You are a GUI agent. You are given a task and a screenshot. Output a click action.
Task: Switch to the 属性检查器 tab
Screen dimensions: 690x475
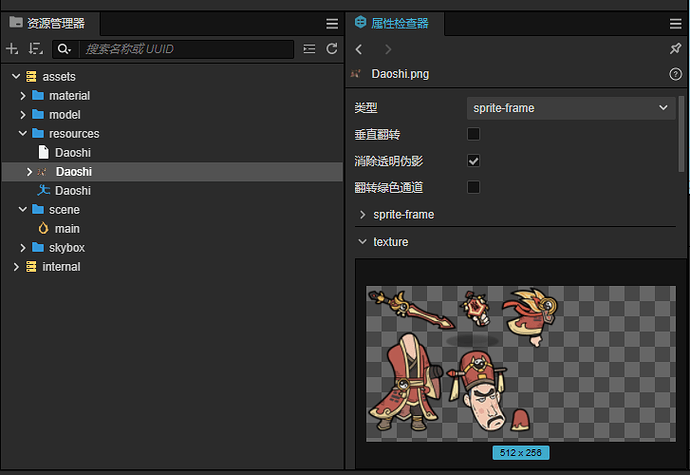click(x=394, y=23)
